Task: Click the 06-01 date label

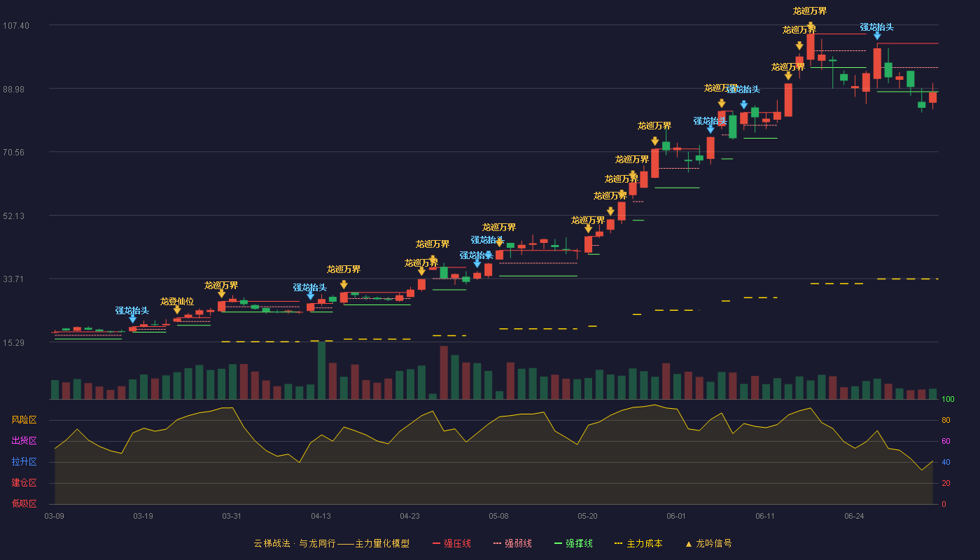Action: click(x=677, y=516)
